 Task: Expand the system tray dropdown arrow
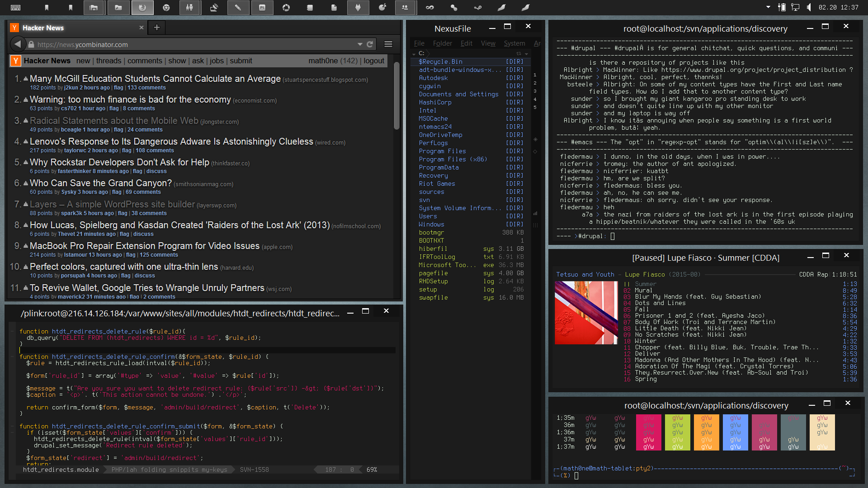(768, 7)
